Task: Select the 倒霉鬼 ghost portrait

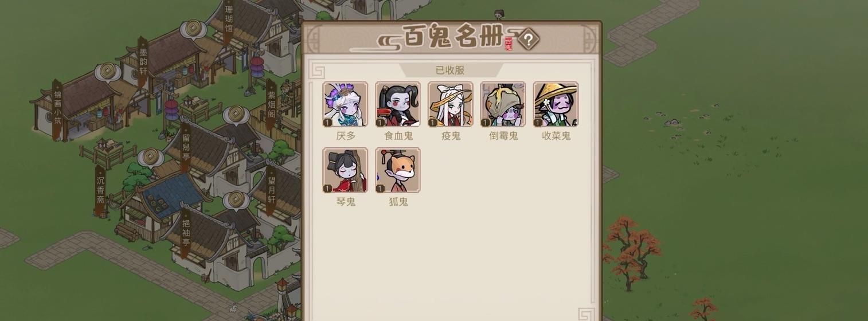Action: coord(503,104)
